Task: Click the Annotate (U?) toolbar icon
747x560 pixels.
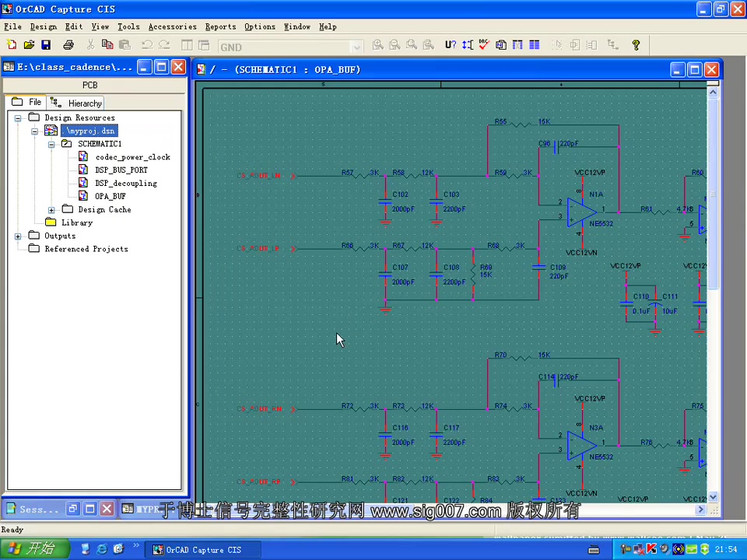Action: [x=451, y=45]
